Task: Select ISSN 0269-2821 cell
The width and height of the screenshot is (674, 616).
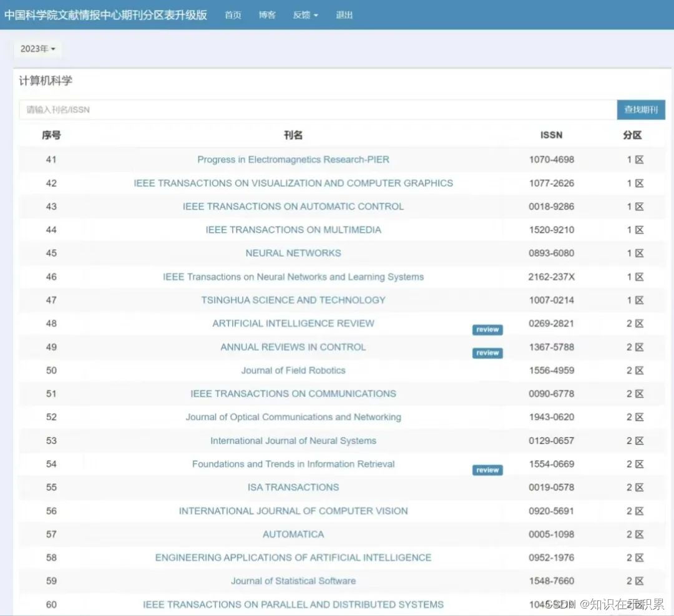Action: click(x=552, y=323)
